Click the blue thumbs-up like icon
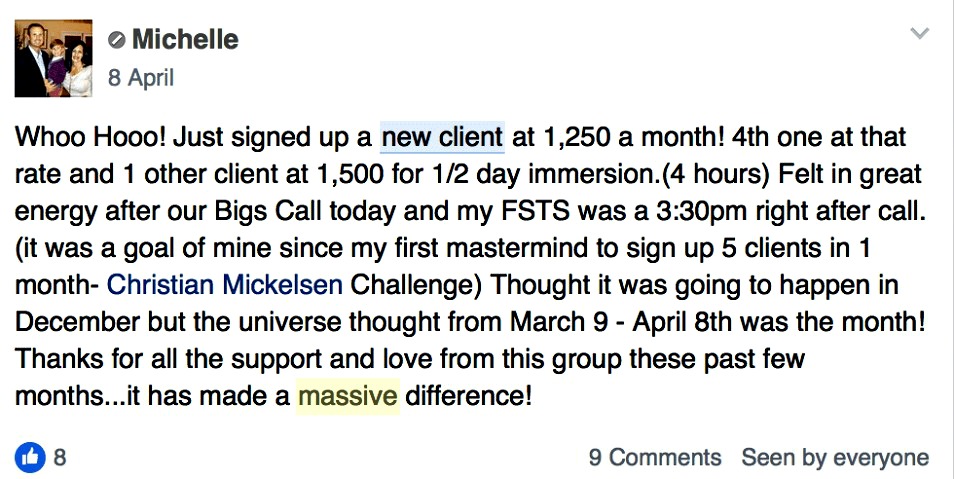Screen dimensions: 954x479 [30, 457]
